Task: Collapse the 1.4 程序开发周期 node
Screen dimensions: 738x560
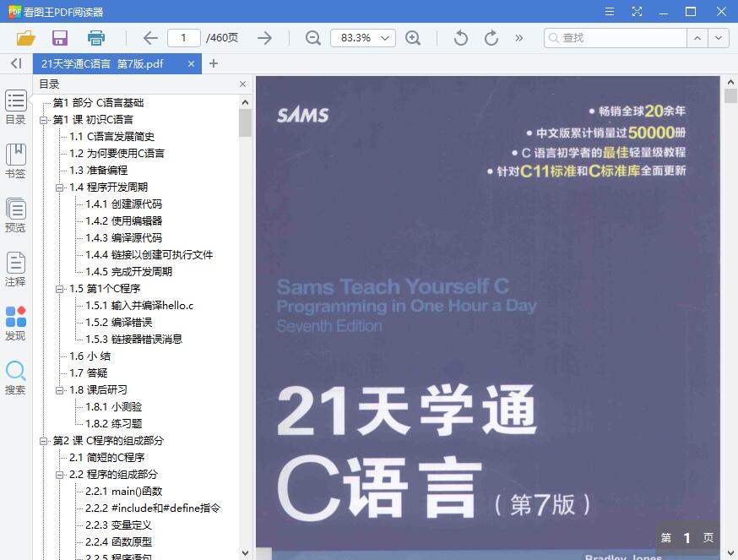Action: (59, 188)
